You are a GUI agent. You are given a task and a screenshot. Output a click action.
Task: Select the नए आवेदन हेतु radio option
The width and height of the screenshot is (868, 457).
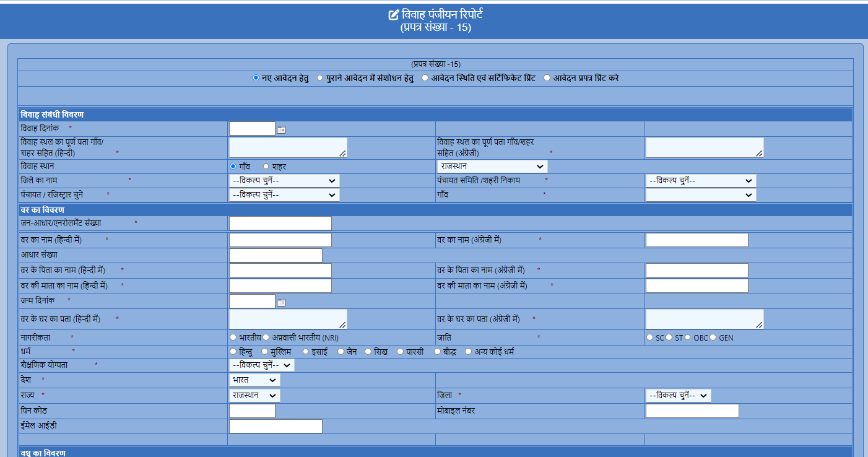pos(256,78)
